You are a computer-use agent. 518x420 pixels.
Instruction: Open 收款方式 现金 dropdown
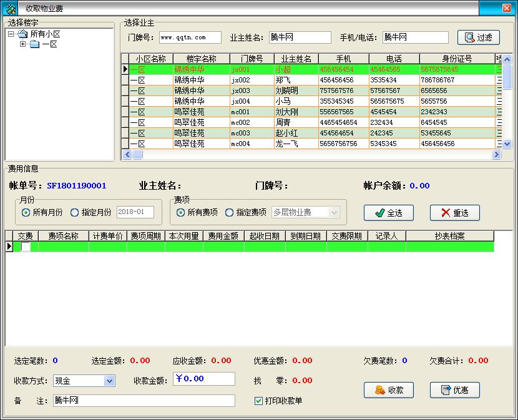point(109,381)
